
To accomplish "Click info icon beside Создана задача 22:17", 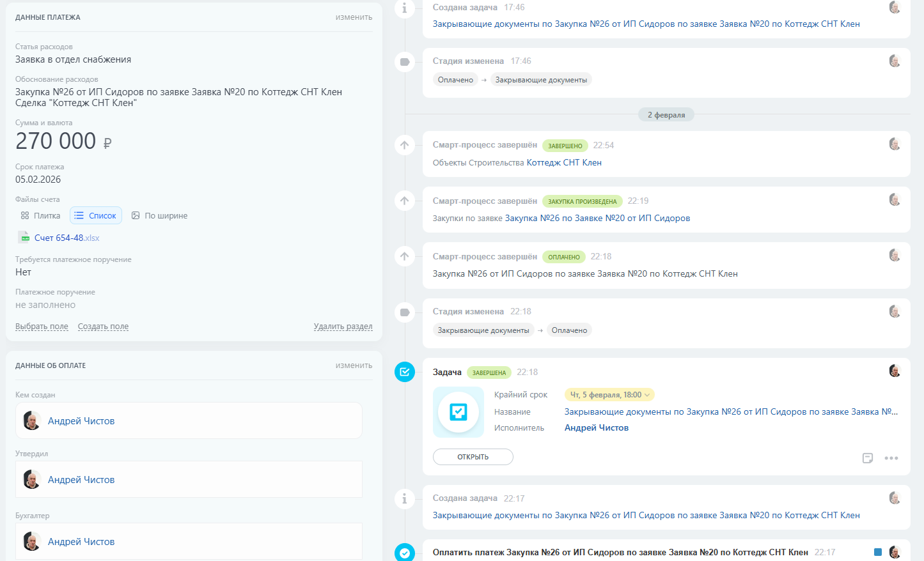I will (405, 498).
